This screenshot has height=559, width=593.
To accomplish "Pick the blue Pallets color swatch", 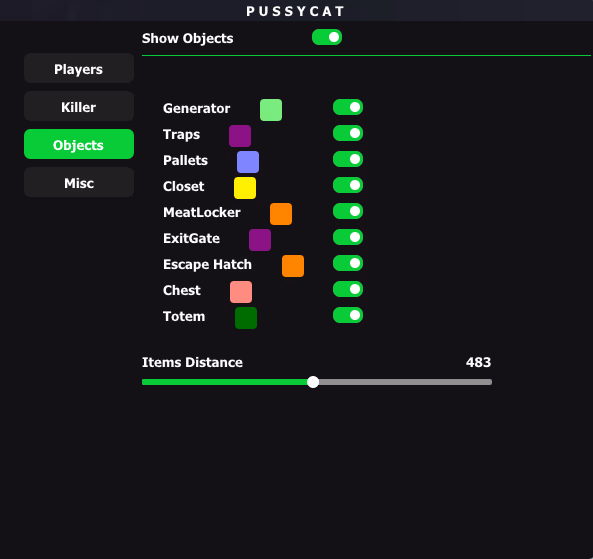I will tap(248, 162).
